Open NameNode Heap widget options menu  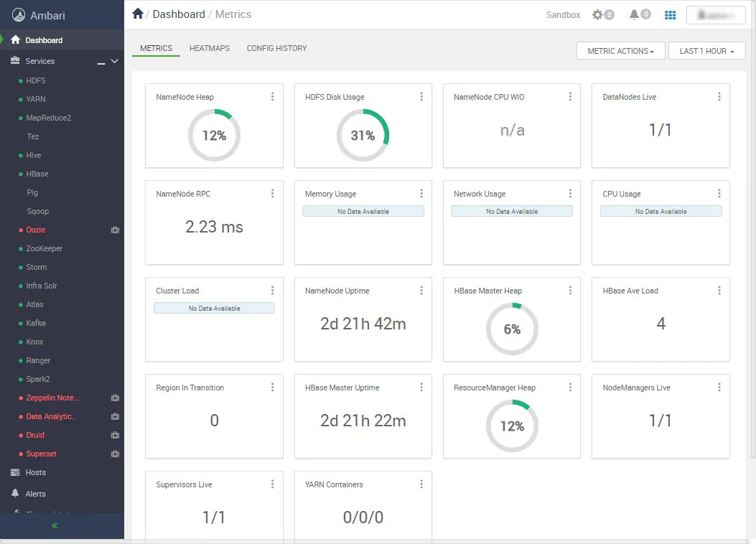[x=272, y=96]
